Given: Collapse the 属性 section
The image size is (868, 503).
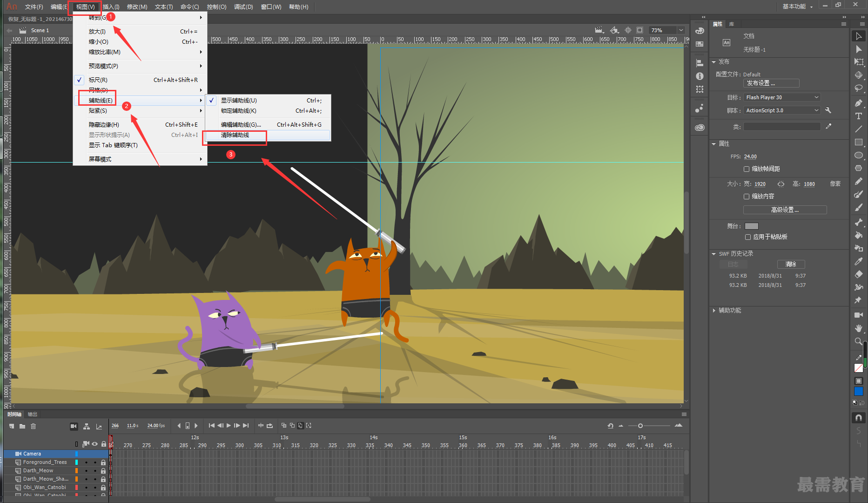Looking at the screenshot, I should (714, 144).
